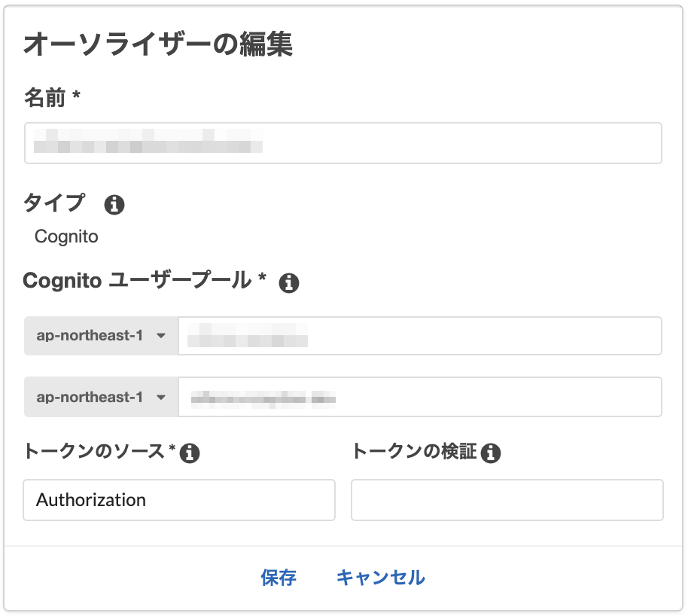Click the empty トークンの検証 input box

tap(507, 499)
